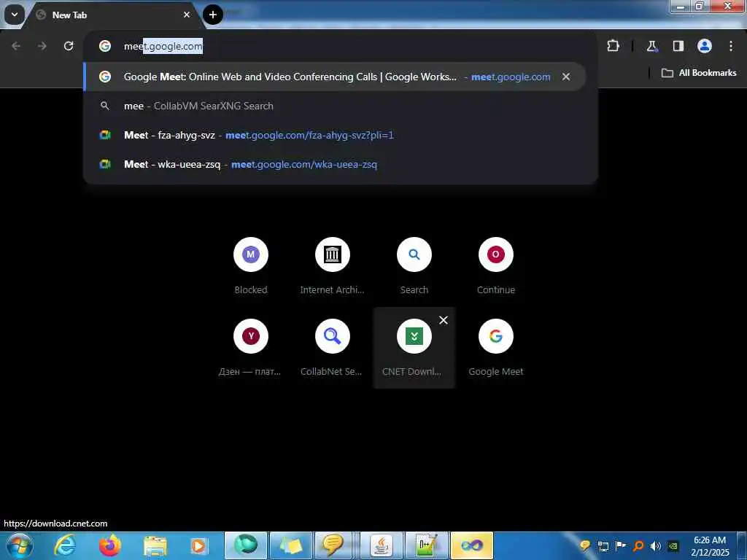Remove CNET Download shortcut with X

pyautogui.click(x=443, y=320)
